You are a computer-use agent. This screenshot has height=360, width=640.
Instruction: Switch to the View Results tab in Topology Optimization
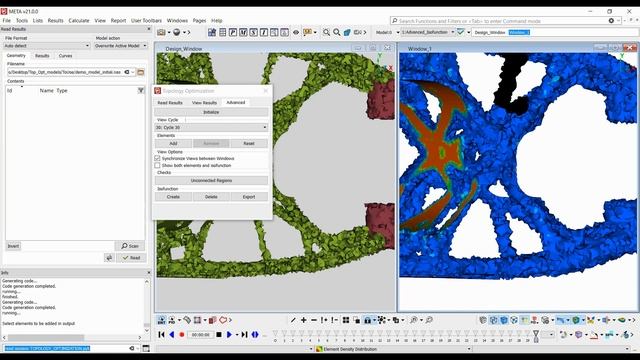click(x=204, y=102)
